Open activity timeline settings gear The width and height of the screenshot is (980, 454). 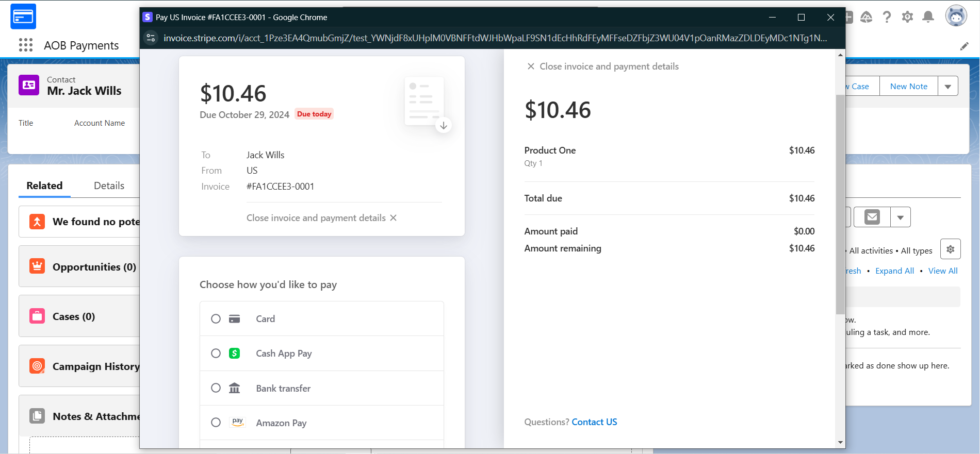click(x=951, y=249)
